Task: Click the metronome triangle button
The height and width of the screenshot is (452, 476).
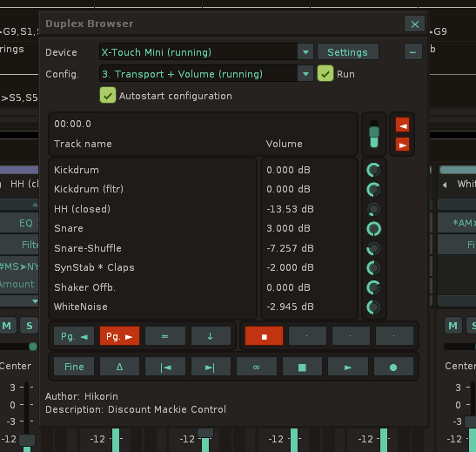Action: pyautogui.click(x=119, y=367)
